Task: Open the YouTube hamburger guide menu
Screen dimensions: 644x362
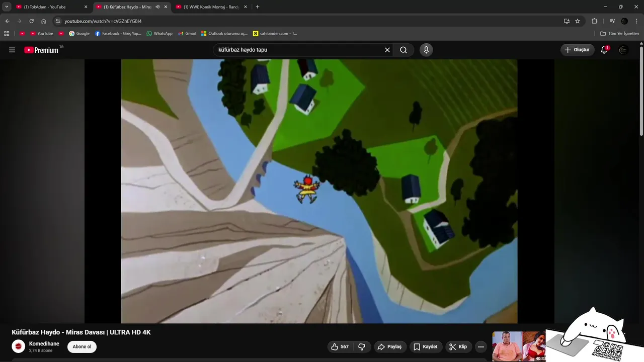Action: pos(12,50)
